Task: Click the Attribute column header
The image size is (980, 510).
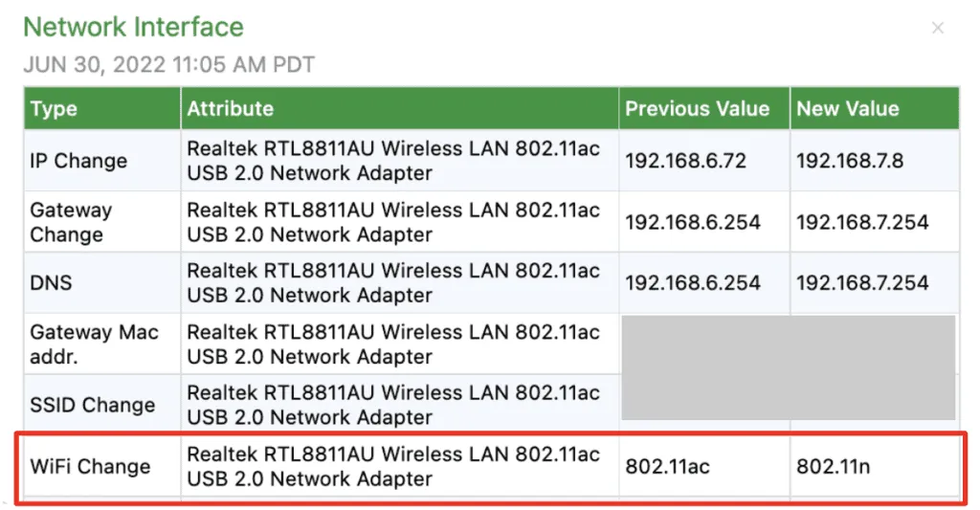Action: [x=230, y=109]
